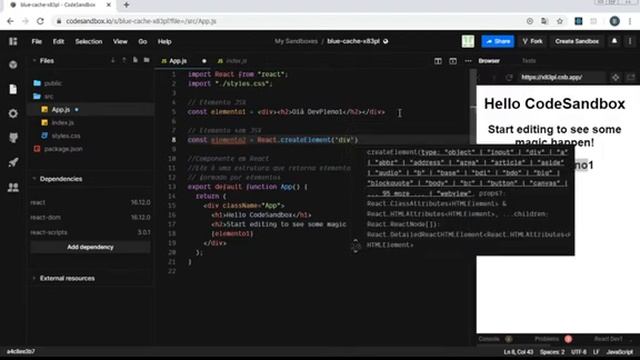Click the UTF-8 encoding in status bar
This screenshot has height=360, width=640.
click(579, 352)
